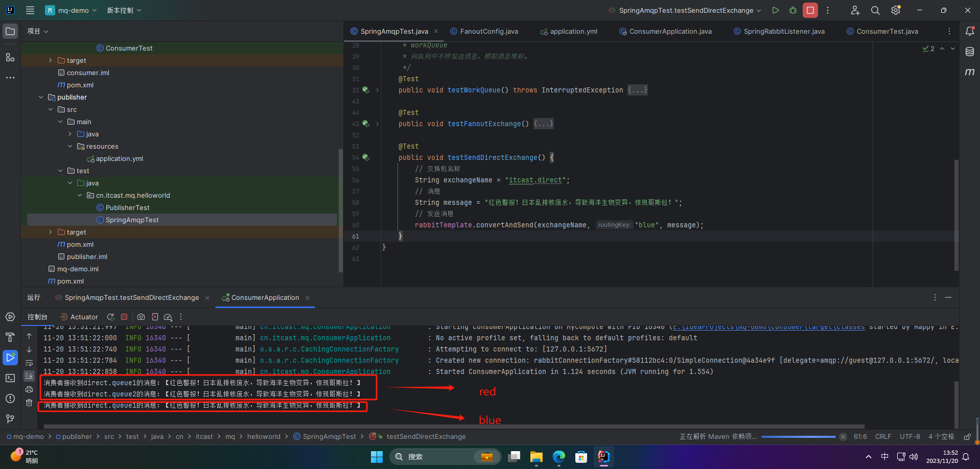Open Code With Me icon
Screen dimensions: 980x469
[855, 10]
